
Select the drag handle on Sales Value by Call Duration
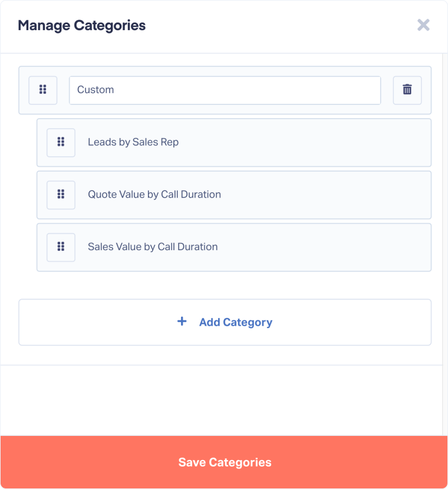61,247
